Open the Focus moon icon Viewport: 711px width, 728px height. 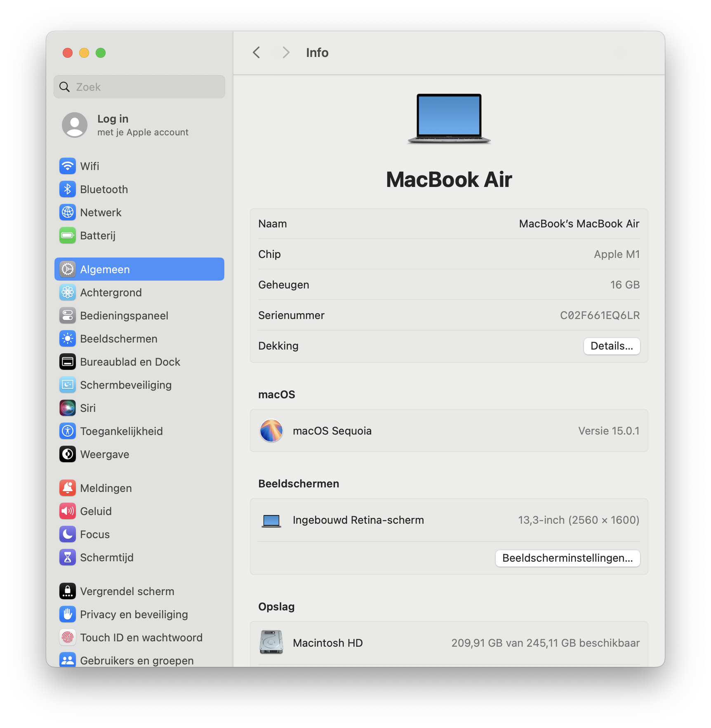[68, 534]
